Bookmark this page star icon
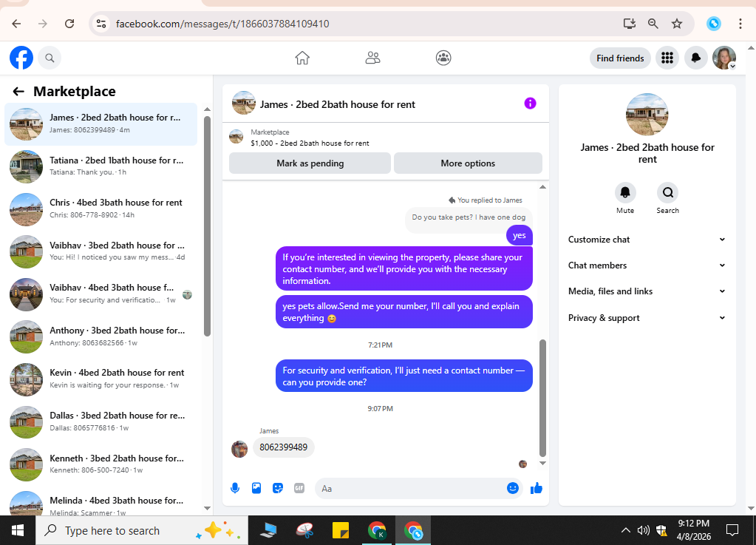Viewport: 756px width, 545px height. pos(677,24)
